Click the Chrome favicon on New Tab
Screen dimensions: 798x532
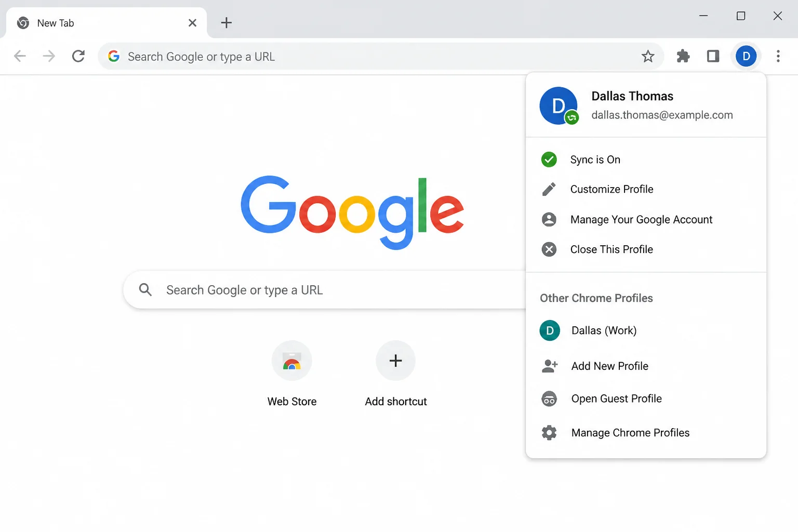(23, 23)
